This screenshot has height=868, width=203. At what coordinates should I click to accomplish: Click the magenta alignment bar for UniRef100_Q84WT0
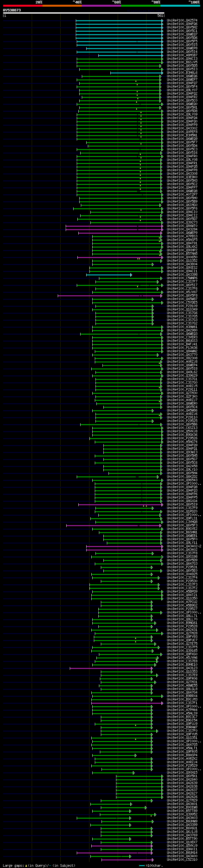pyautogui.click(x=115, y=226)
